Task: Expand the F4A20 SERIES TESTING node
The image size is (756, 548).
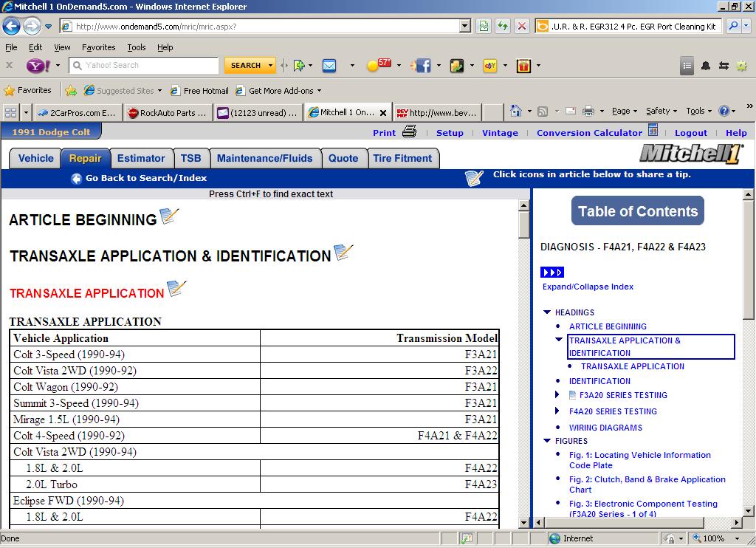Action: 557,411
